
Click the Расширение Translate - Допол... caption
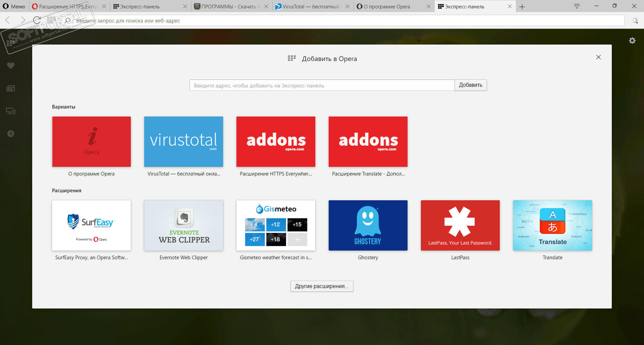pyautogui.click(x=368, y=174)
